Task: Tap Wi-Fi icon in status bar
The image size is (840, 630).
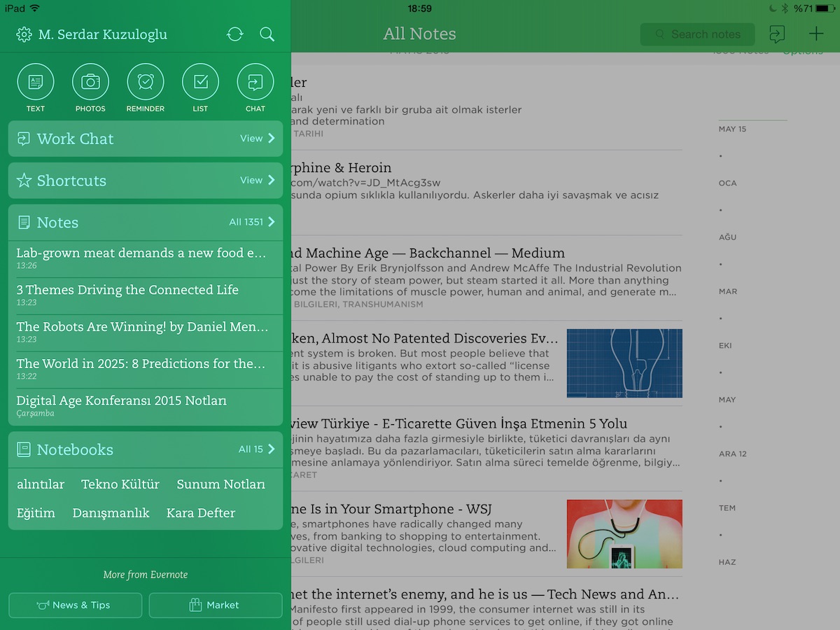Action: [35, 8]
